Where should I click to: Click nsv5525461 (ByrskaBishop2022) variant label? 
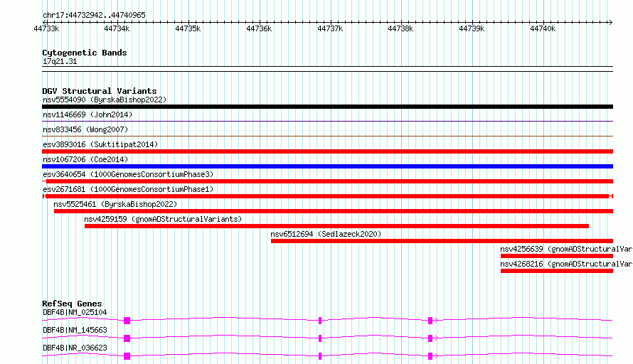115,204
